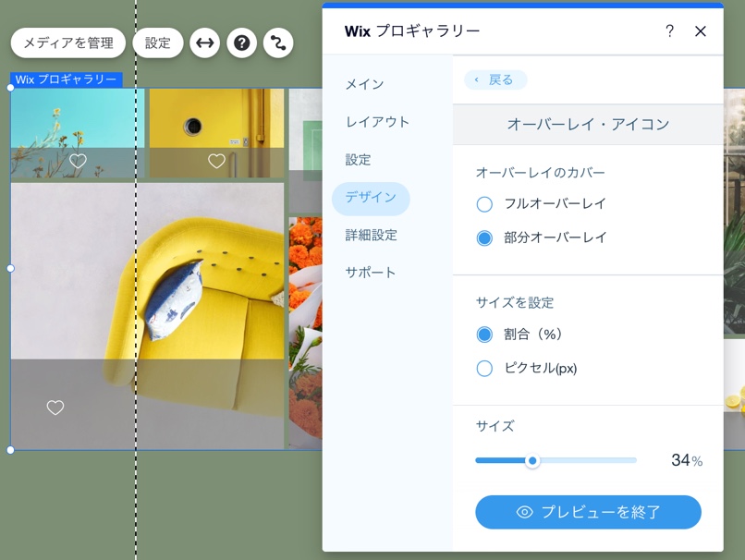
Task: Click the 34 size value field
Action: click(680, 460)
